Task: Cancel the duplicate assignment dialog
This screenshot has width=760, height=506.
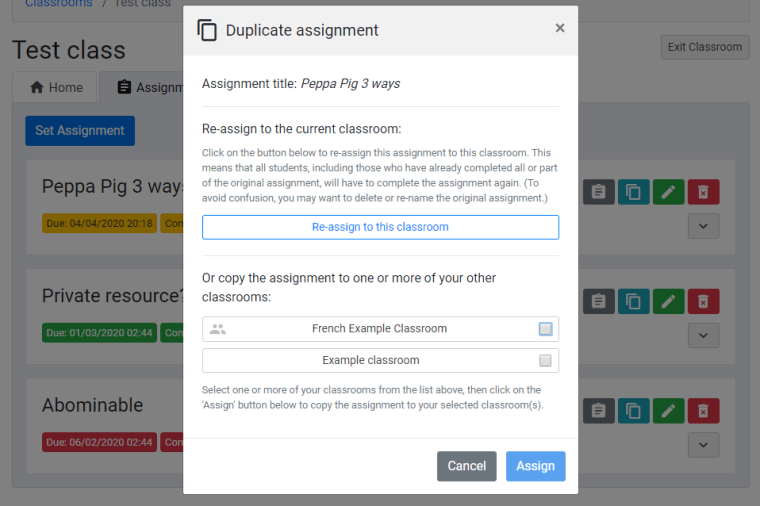Action: click(x=466, y=466)
